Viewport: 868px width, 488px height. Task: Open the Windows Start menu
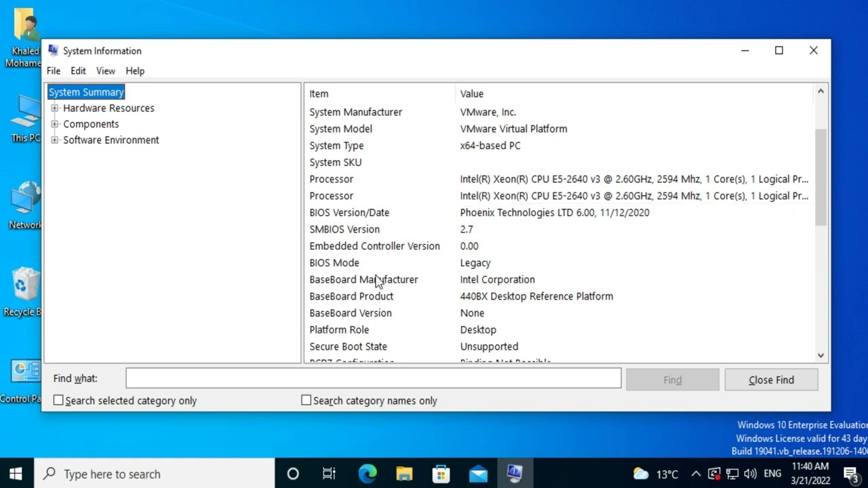point(16,474)
